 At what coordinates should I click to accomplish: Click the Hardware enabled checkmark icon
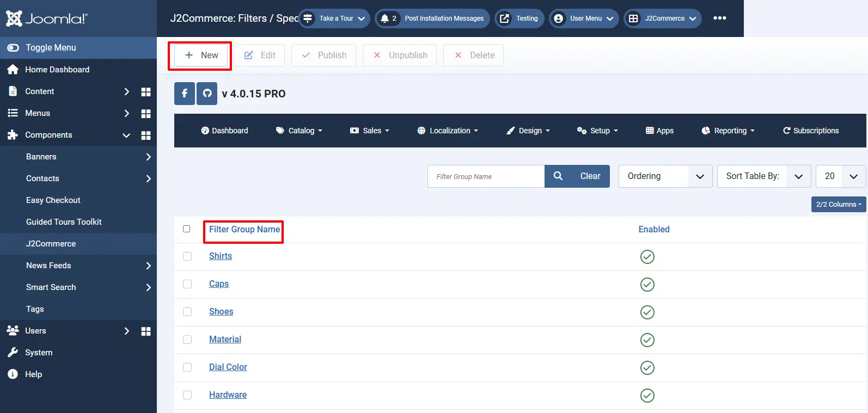click(647, 396)
